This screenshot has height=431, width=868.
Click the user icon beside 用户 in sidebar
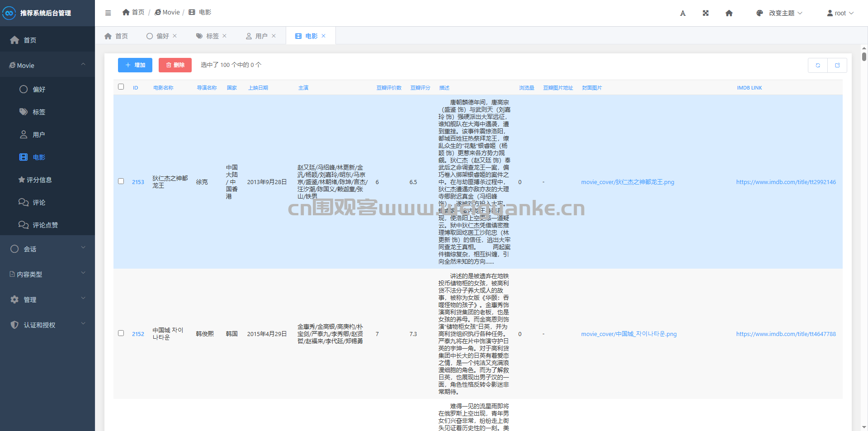(x=24, y=134)
